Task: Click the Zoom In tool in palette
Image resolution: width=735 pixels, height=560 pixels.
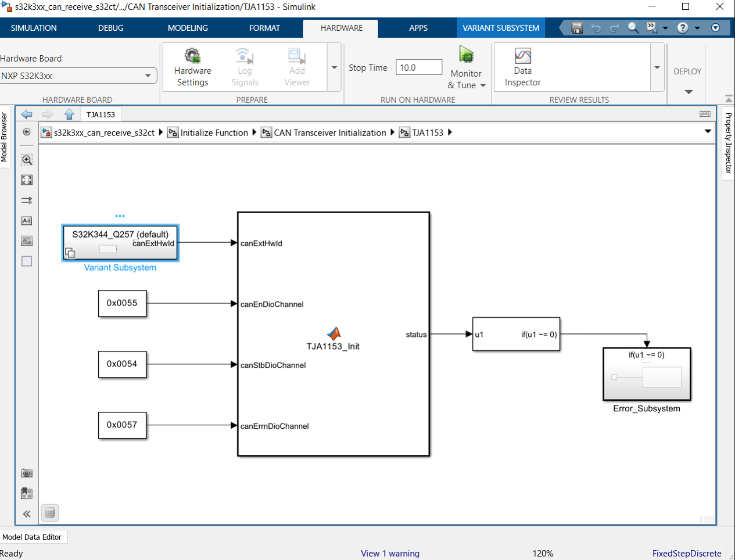Action: pyautogui.click(x=27, y=160)
